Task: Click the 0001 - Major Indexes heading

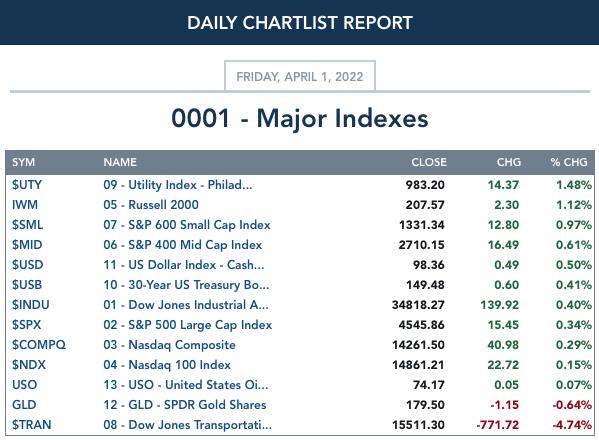Action: pyautogui.click(x=300, y=118)
